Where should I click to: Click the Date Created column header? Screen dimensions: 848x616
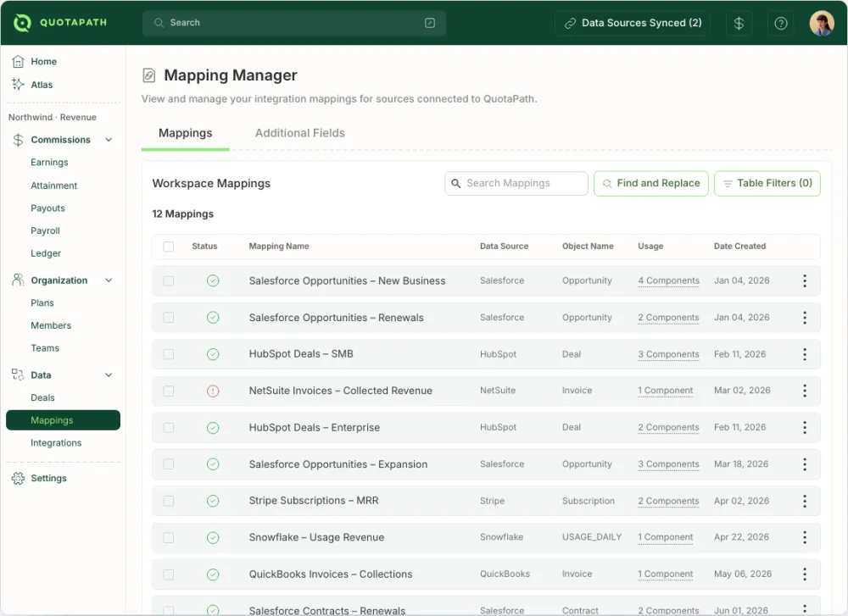(739, 247)
